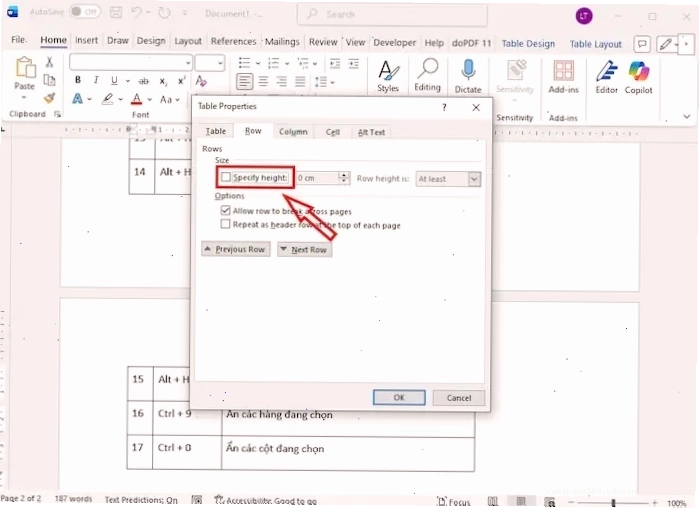
Task: Check Repeat as header row option
Action: tap(226, 224)
